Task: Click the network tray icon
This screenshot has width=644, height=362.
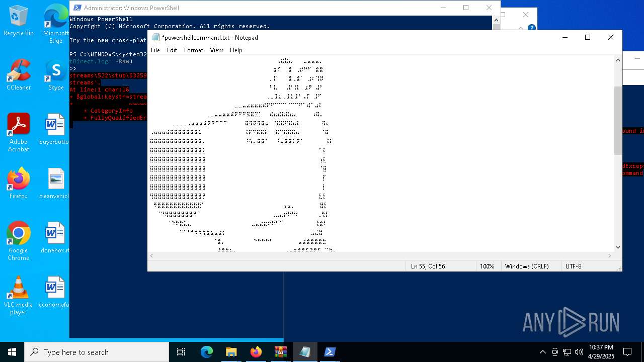Action: pos(567,352)
